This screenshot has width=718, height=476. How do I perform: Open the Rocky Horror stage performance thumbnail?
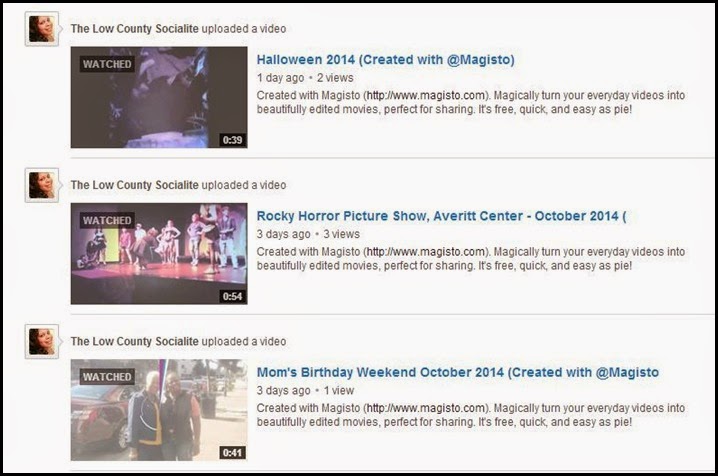pyautogui.click(x=159, y=254)
